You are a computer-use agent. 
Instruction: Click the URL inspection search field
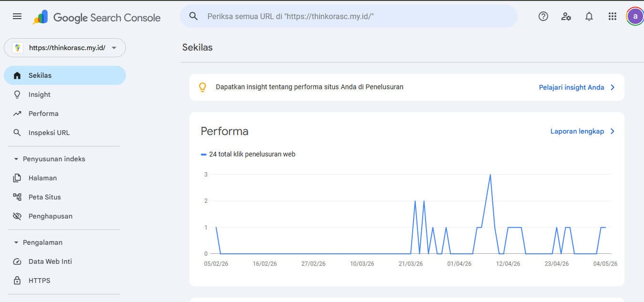click(x=349, y=16)
